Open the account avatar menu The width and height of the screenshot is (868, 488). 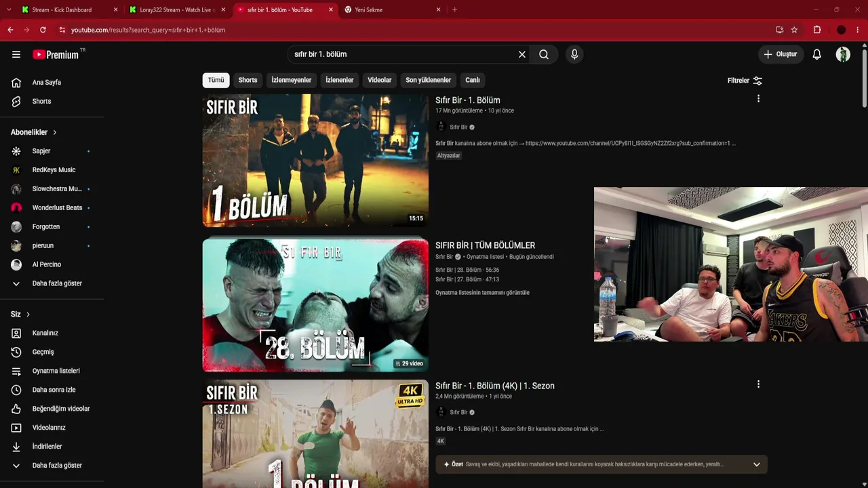tap(843, 54)
